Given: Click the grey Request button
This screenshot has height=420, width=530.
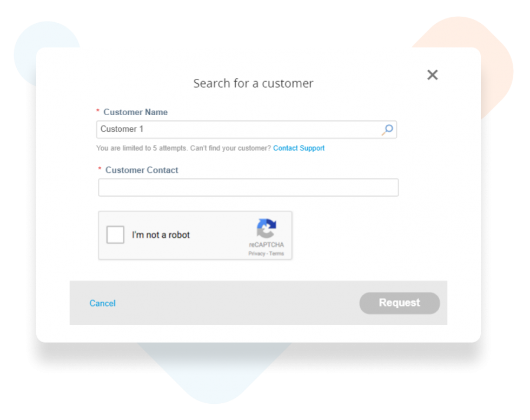Looking at the screenshot, I should [400, 303].
